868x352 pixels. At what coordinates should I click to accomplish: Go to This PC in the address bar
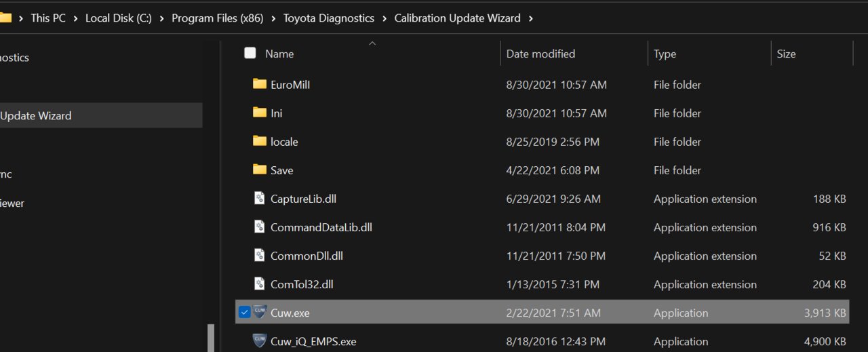pyautogui.click(x=48, y=18)
